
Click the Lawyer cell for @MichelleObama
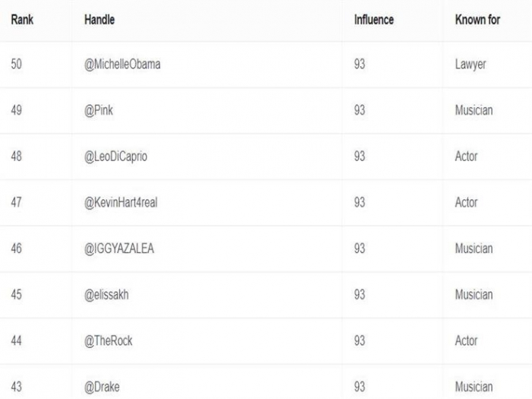tap(470, 65)
